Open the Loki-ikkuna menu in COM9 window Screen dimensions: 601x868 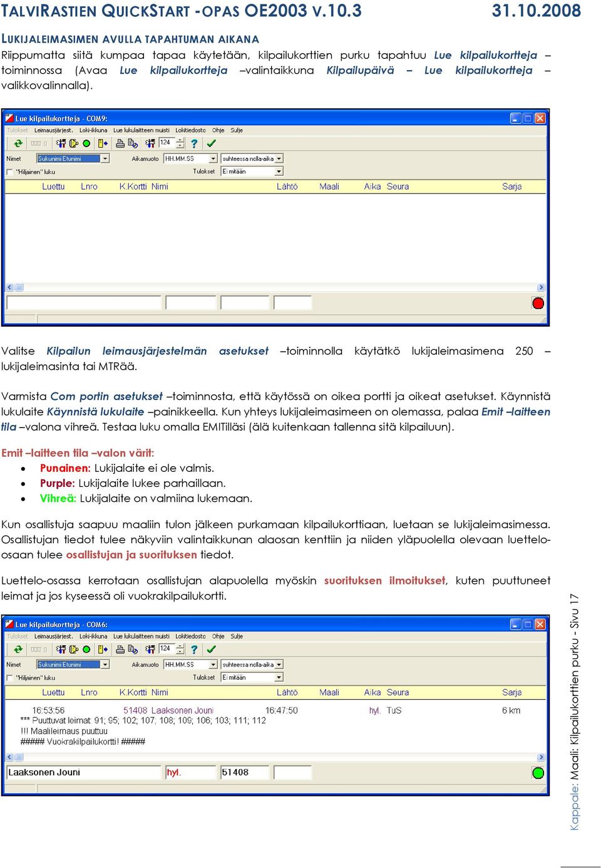93,130
